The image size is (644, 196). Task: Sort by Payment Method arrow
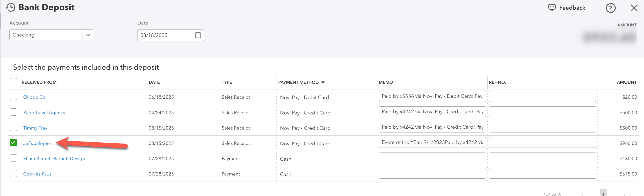click(x=323, y=82)
